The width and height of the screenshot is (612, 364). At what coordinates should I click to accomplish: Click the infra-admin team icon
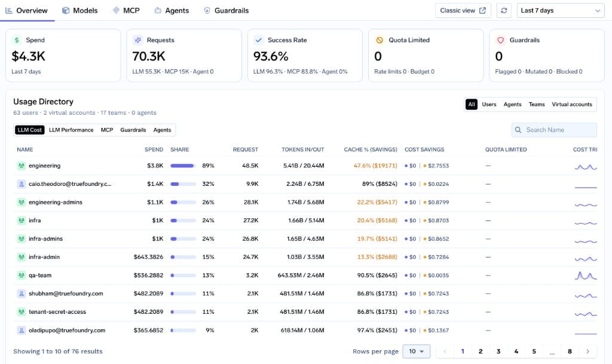[22, 257]
